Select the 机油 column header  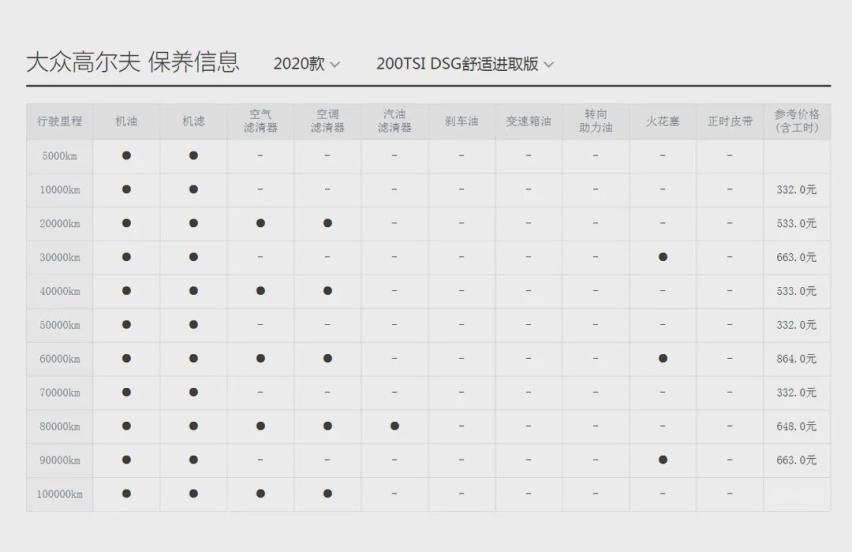pyautogui.click(x=127, y=121)
